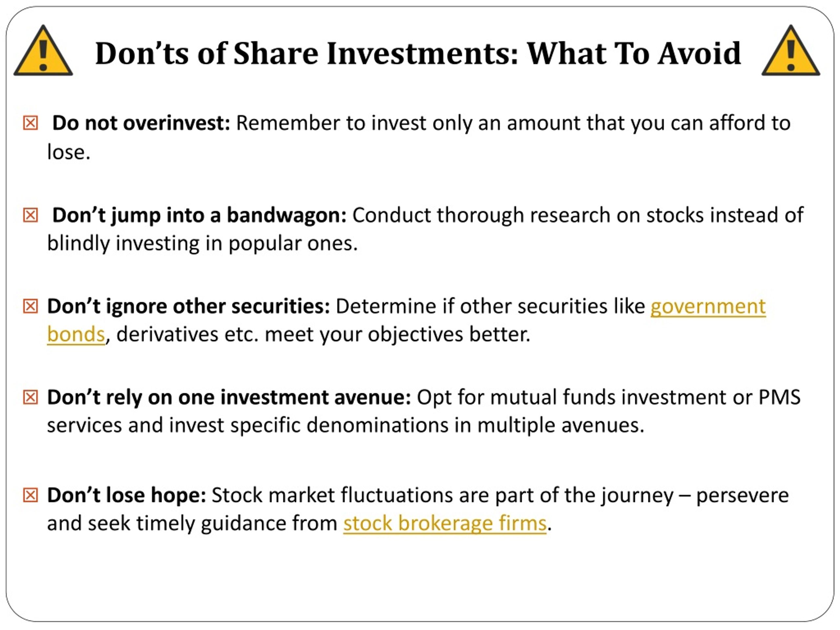Image resolution: width=840 pixels, height=630 pixels.
Task: Open the 'government' hyperlink text
Action: click(x=708, y=307)
